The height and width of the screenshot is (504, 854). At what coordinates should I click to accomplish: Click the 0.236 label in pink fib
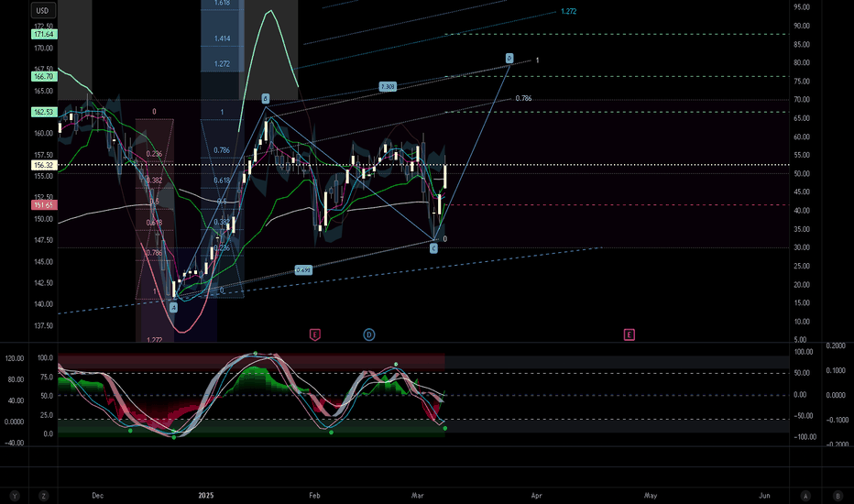pyautogui.click(x=154, y=154)
